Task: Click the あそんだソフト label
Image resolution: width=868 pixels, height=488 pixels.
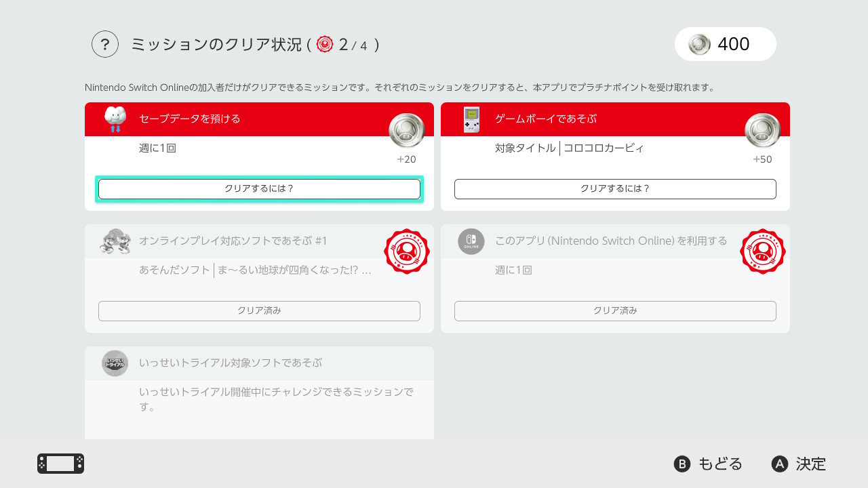Action: pyautogui.click(x=174, y=270)
